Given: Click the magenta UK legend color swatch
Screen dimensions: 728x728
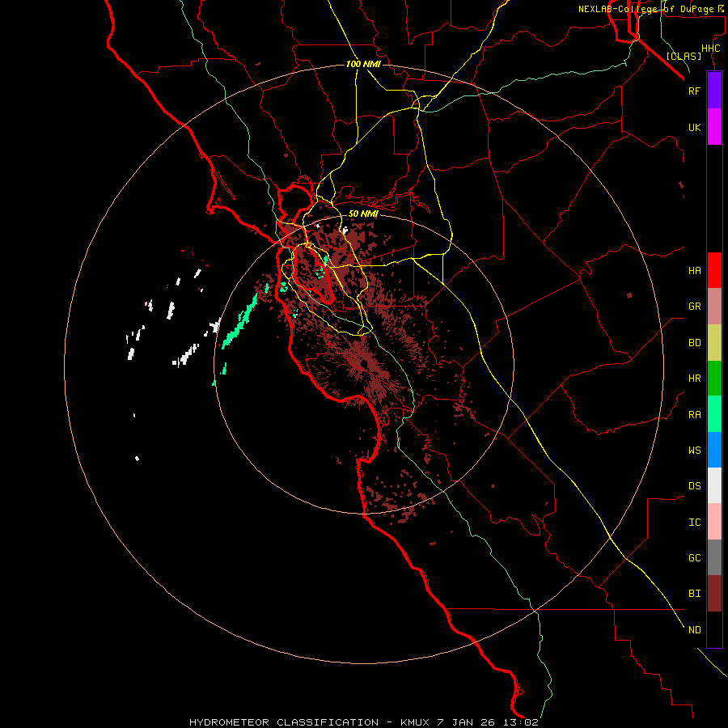Looking at the screenshot, I should click(x=714, y=127).
